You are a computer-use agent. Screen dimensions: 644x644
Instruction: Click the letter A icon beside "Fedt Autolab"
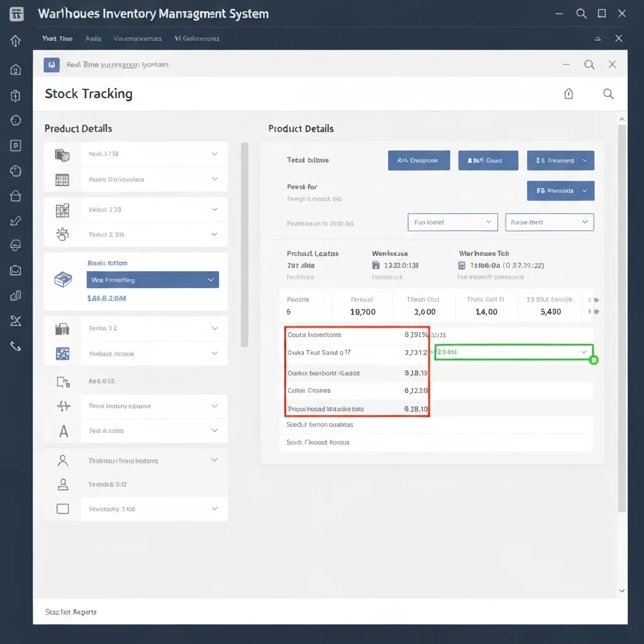pos(64,431)
